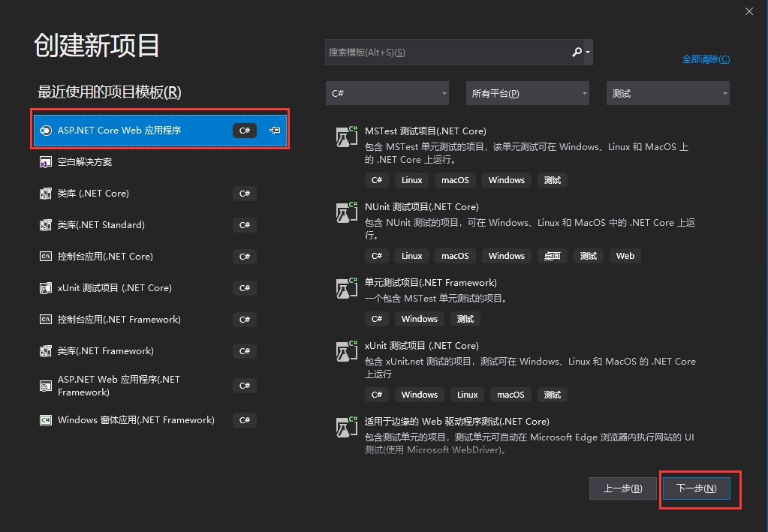Screen dimensions: 768x532
Task: Click the C# badge beside 类库(.NET Standard)
Action: pyautogui.click(x=245, y=225)
